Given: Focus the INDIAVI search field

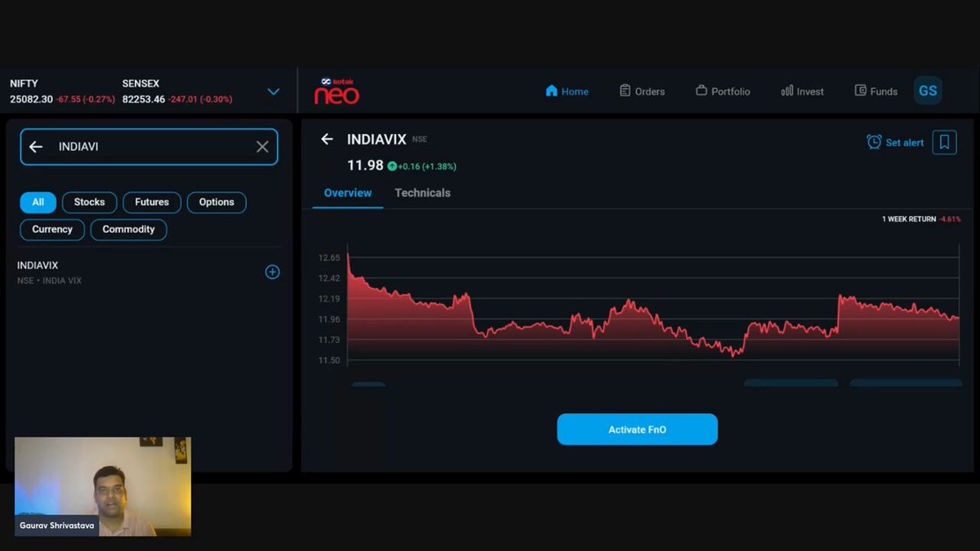Looking at the screenshot, I should (x=149, y=147).
